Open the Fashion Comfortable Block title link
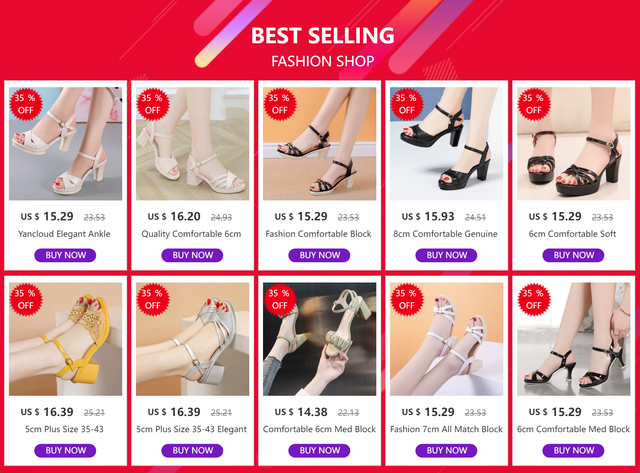Image resolution: width=640 pixels, height=473 pixels. pyautogui.click(x=318, y=234)
